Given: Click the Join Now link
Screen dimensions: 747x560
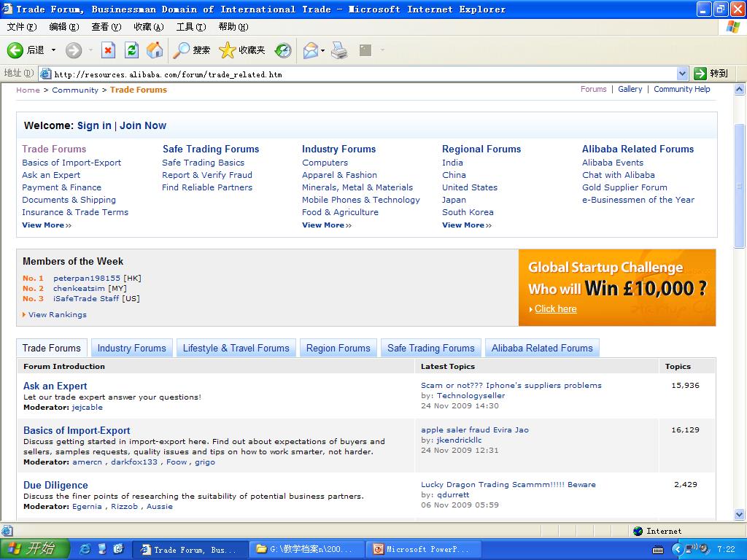Looking at the screenshot, I should pos(143,125).
